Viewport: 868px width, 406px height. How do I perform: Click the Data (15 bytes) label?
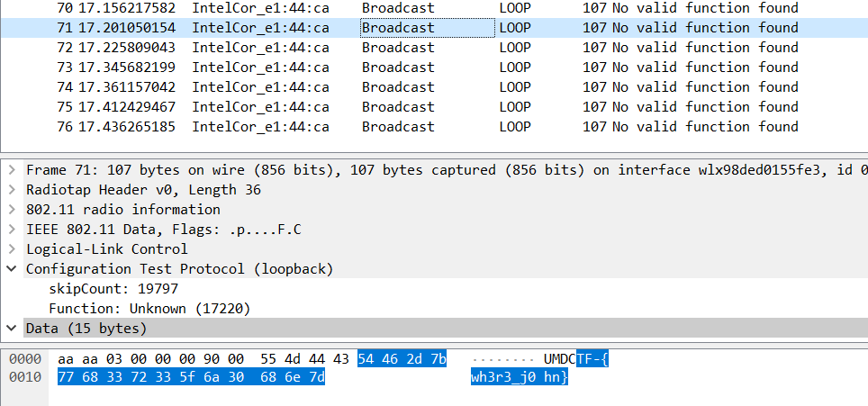coord(86,329)
